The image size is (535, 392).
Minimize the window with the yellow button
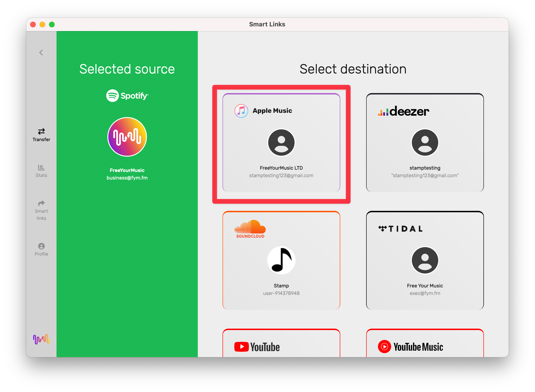pos(42,24)
